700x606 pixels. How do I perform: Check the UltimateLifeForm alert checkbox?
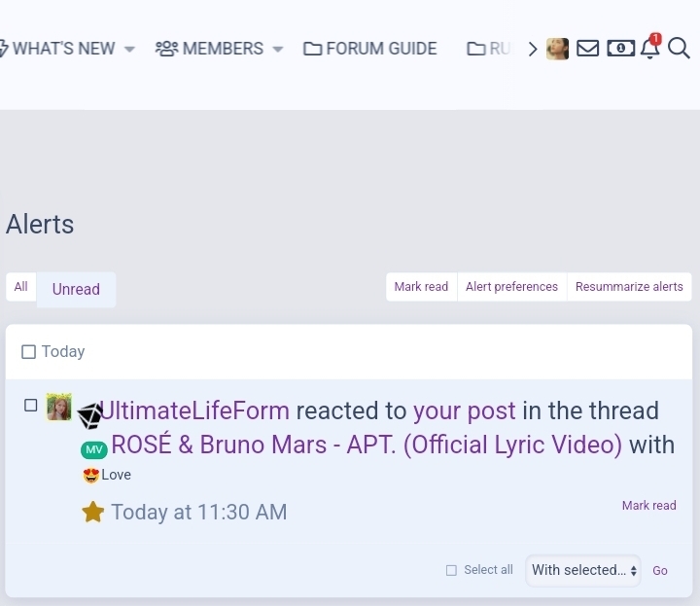(31, 406)
